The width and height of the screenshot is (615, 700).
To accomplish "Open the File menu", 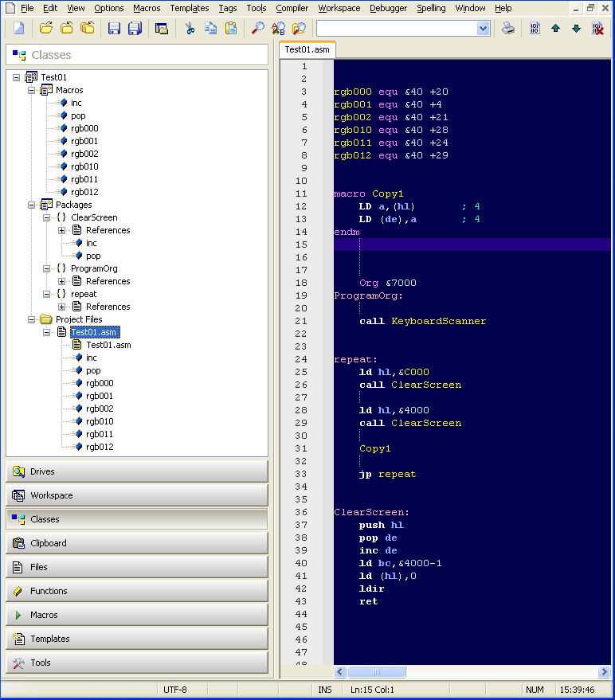I will click(27, 8).
